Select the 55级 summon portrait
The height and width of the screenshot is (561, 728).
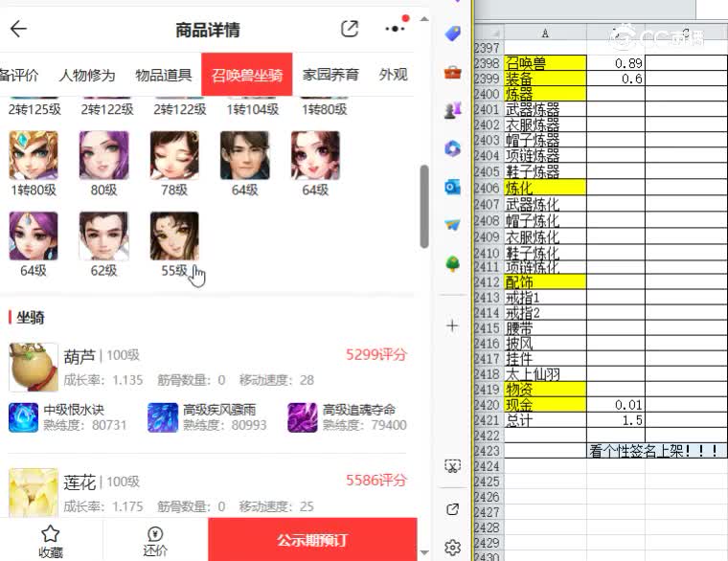point(174,236)
